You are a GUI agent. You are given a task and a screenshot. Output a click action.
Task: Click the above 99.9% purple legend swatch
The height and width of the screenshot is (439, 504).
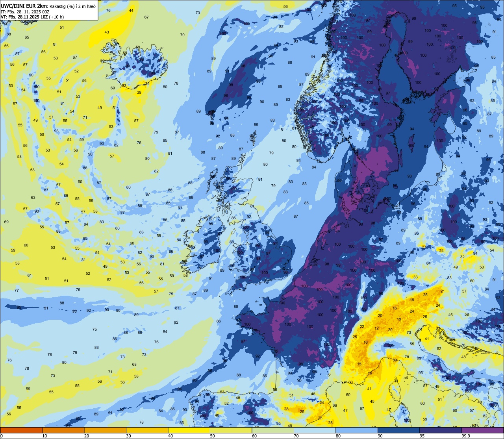(x=482, y=430)
